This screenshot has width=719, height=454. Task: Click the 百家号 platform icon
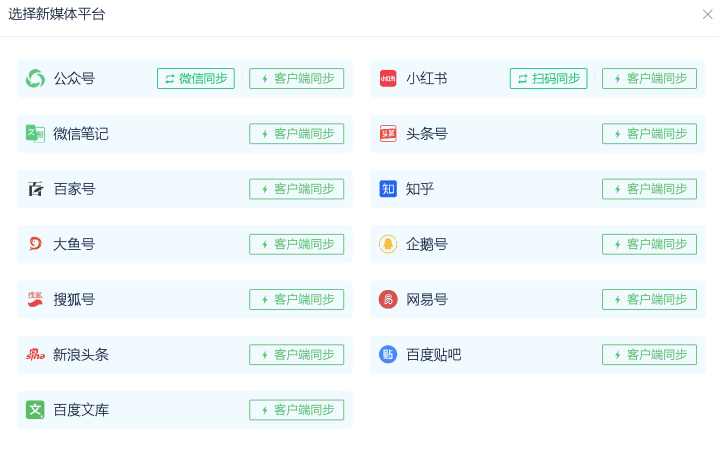35,189
